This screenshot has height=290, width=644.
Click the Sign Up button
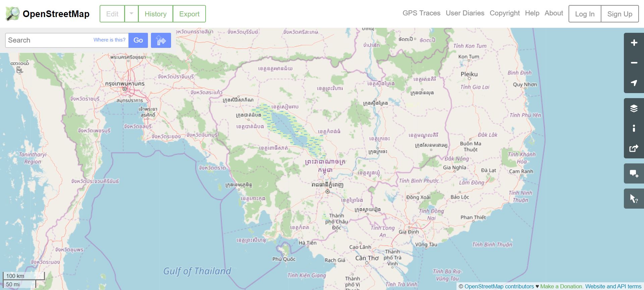(x=620, y=14)
